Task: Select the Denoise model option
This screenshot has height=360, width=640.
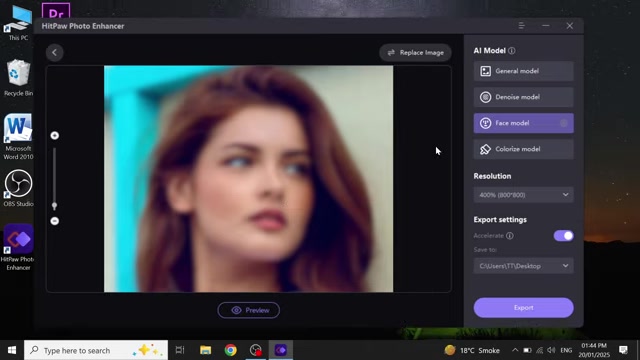Action: coord(523,97)
